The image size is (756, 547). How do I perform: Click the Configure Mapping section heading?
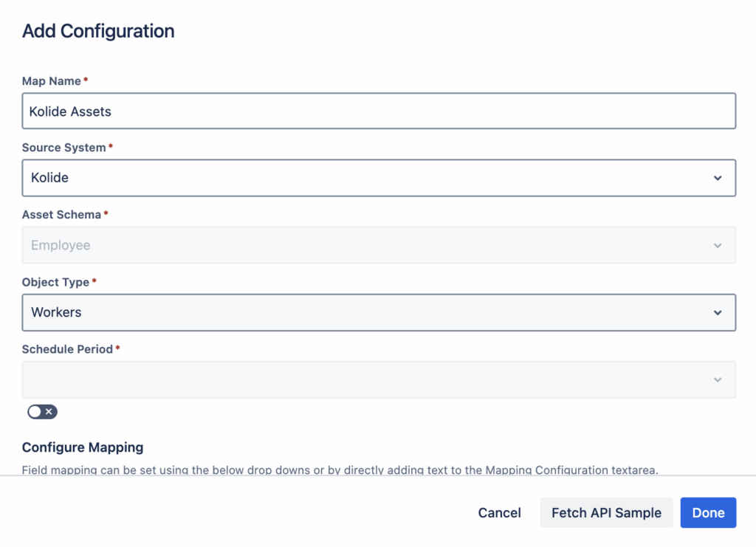(x=83, y=447)
